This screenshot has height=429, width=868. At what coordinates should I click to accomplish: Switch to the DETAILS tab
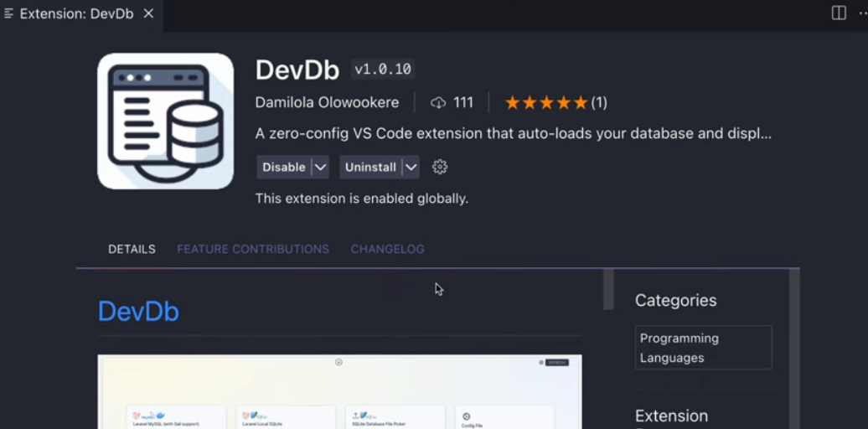(x=132, y=249)
